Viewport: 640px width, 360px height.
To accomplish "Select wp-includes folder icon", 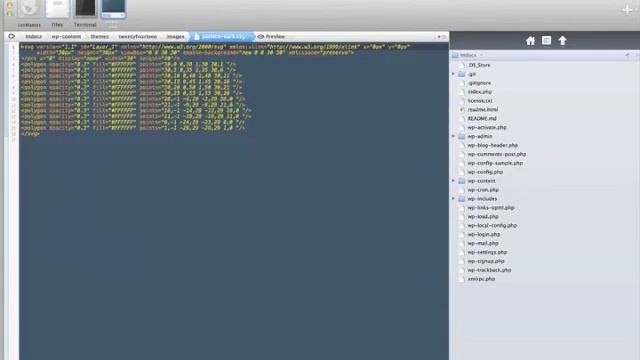I will click(462, 199).
